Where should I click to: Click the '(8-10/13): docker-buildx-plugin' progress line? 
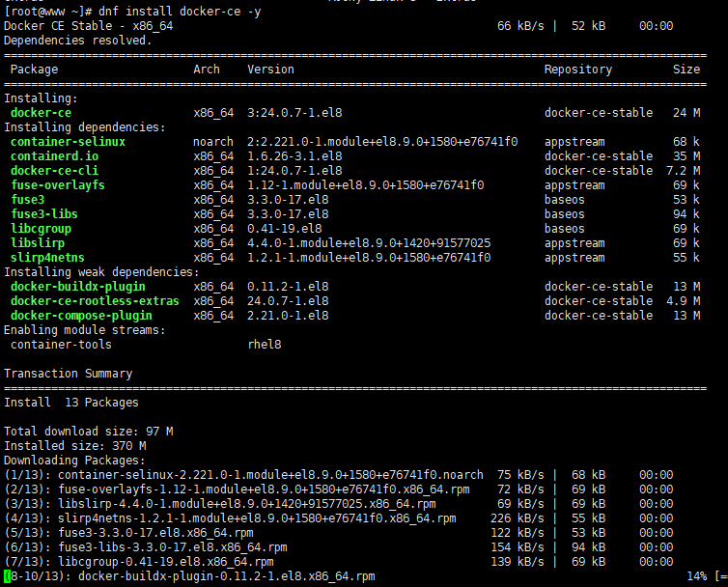pos(366,576)
